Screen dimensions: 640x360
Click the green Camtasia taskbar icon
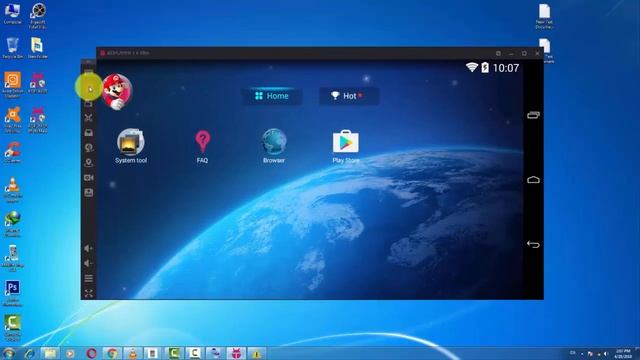coord(174,353)
